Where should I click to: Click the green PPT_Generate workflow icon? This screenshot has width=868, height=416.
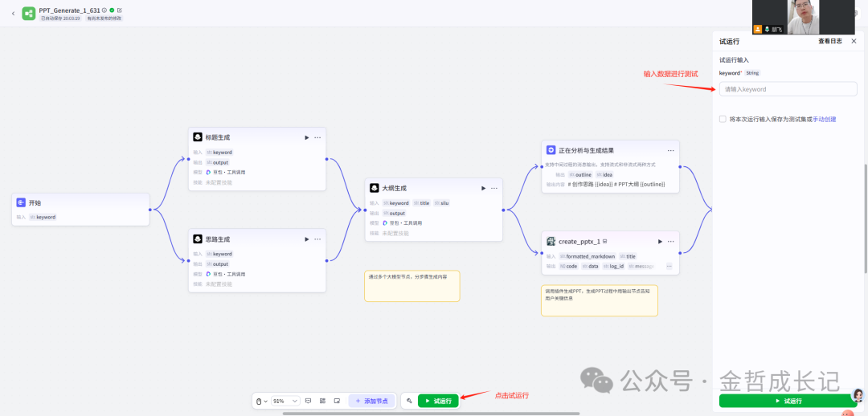coord(29,14)
